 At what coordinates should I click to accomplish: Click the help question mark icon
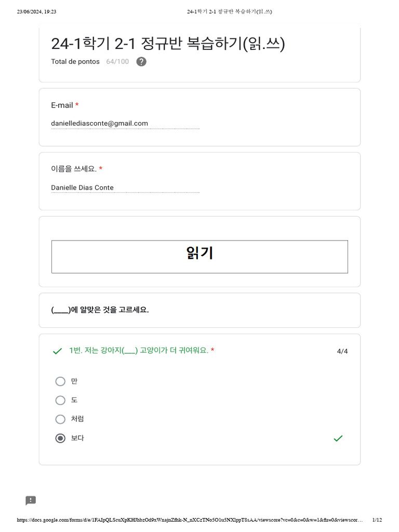[x=141, y=62]
